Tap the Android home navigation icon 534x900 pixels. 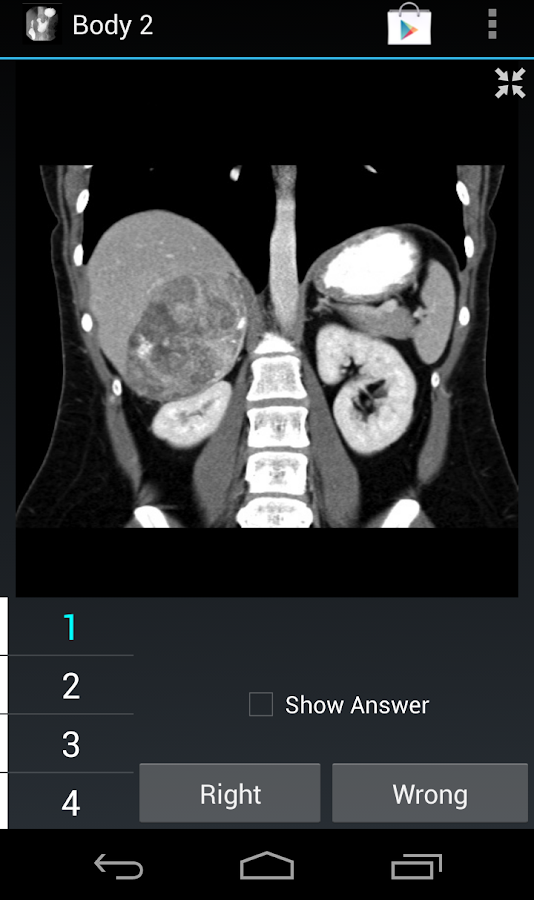pyautogui.click(x=266, y=866)
